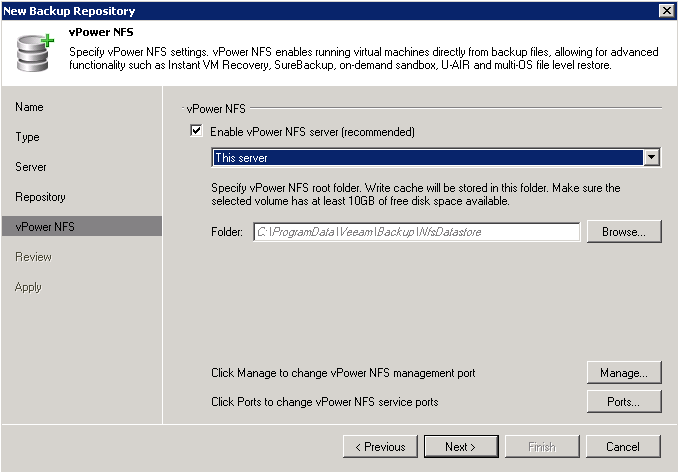Image resolution: width=678 pixels, height=472 pixels.
Task: Open Manage to change management port
Action: 624,373
